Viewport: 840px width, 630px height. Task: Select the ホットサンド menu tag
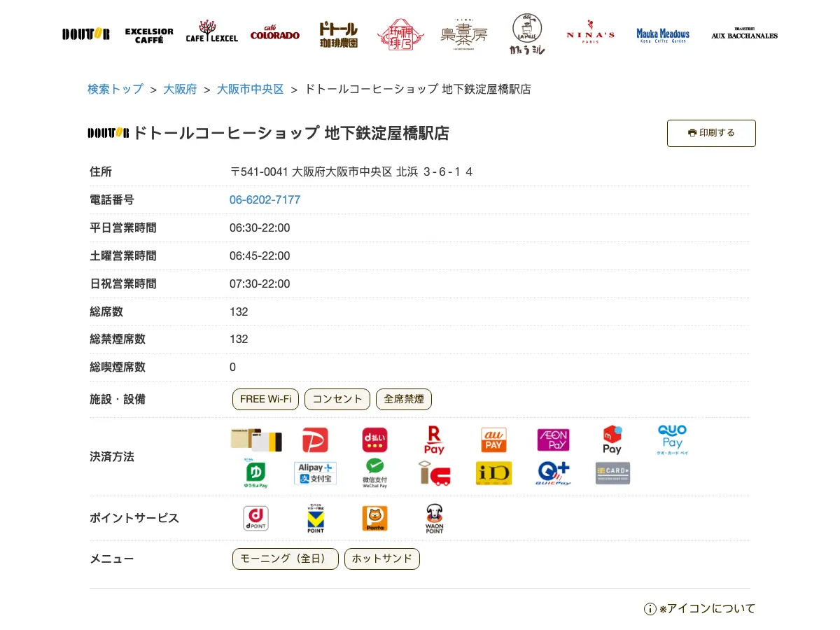tap(382, 559)
